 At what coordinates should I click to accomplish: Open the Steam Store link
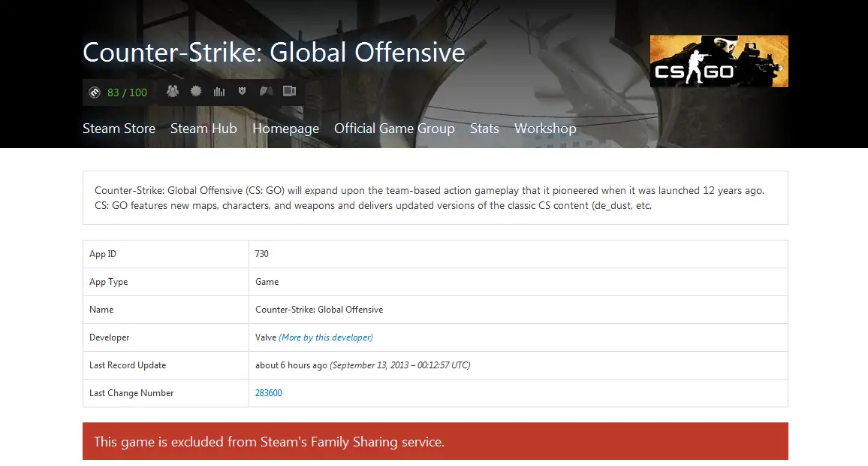[119, 129]
